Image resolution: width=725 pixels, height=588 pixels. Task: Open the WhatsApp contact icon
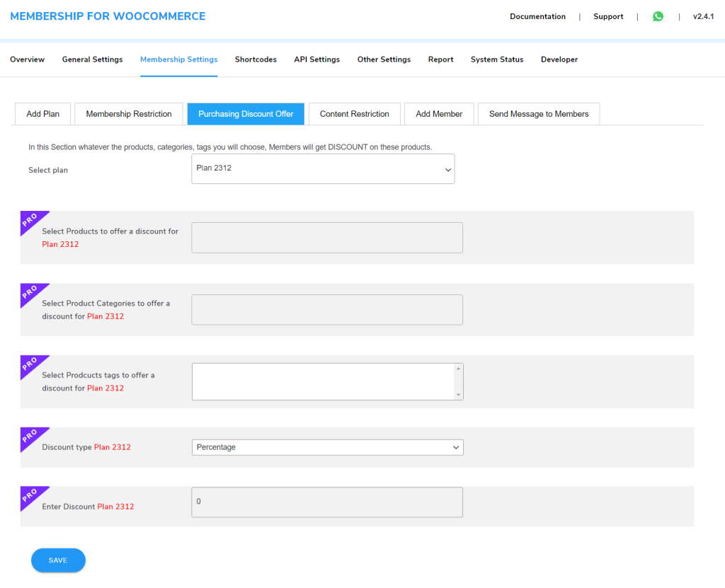coord(658,17)
